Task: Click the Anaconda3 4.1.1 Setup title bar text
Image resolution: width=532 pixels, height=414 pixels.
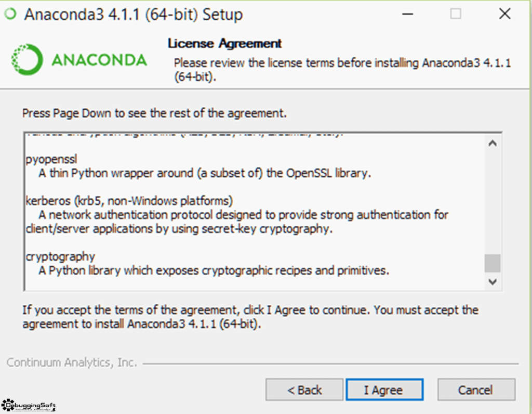Action: coord(134,15)
